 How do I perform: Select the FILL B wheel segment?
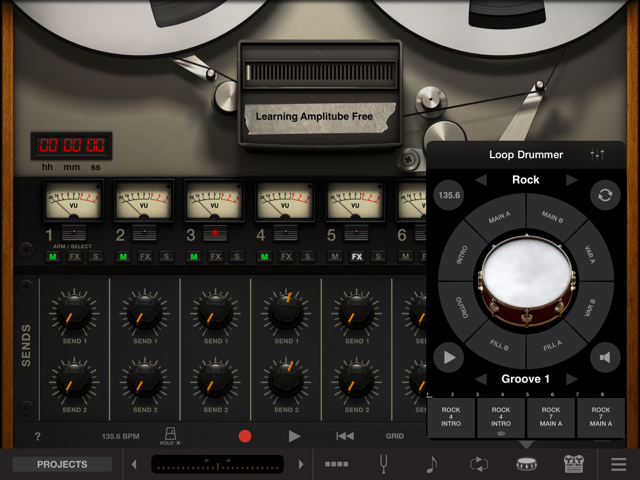tap(499, 346)
